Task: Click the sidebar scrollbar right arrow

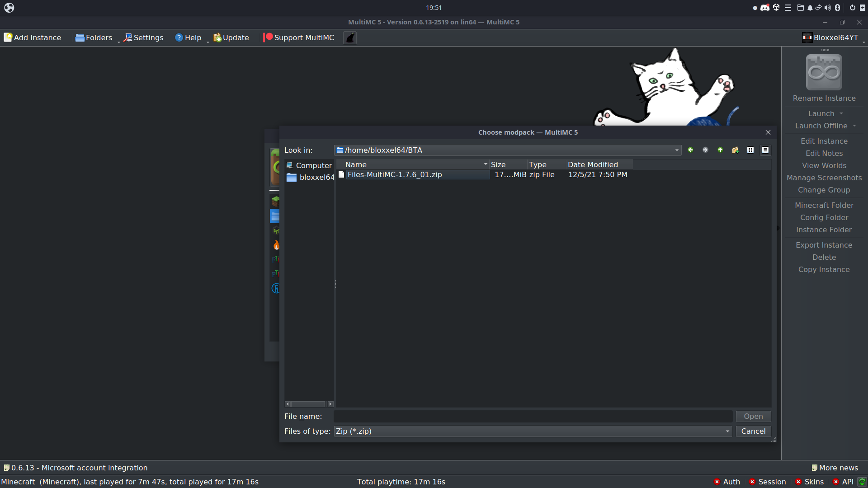Action: click(330, 404)
